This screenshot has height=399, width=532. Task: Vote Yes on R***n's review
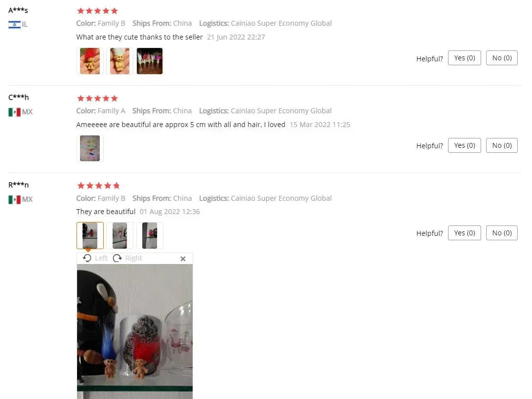point(464,233)
